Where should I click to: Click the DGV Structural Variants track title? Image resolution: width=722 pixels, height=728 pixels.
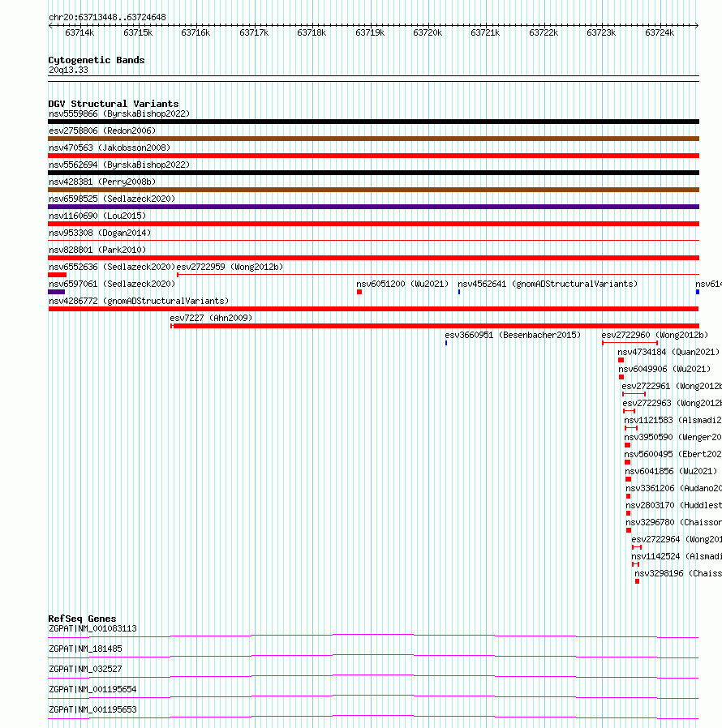click(114, 104)
